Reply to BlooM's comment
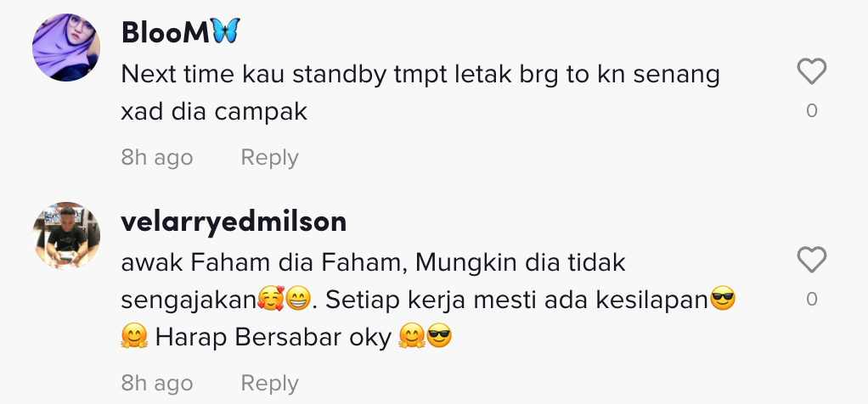868x404 pixels. click(269, 158)
